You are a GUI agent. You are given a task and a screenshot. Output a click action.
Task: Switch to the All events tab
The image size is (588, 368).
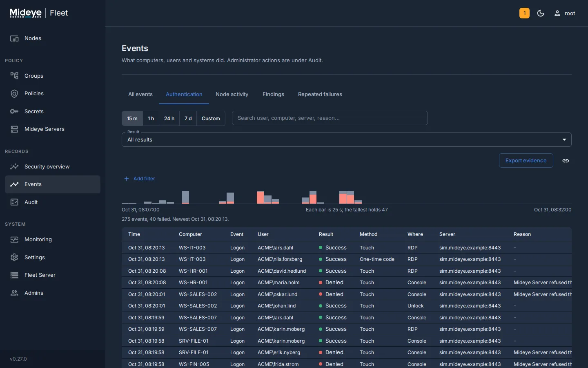(x=140, y=94)
